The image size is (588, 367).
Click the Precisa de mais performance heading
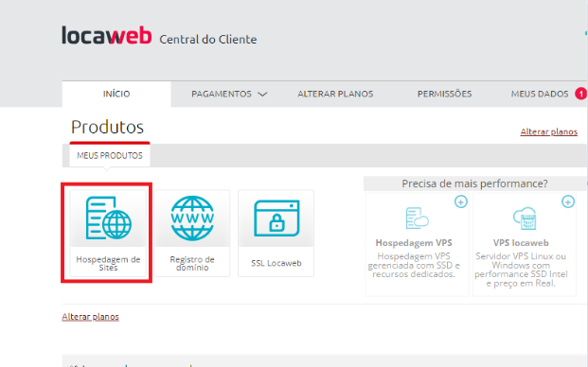coord(474,183)
